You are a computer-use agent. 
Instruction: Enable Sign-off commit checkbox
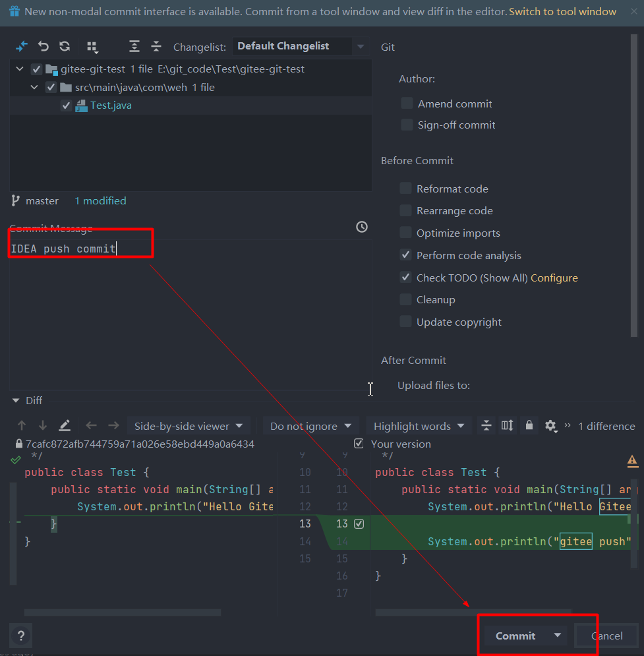[x=407, y=125]
